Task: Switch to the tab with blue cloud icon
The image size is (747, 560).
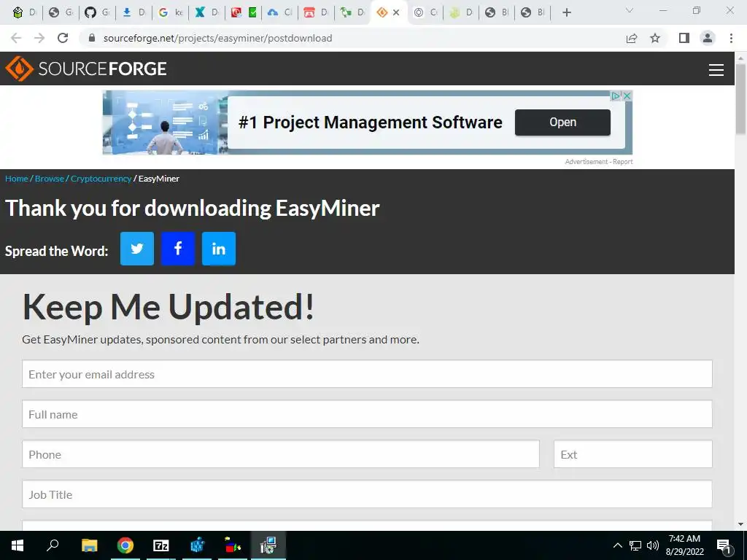Action: pos(280,13)
